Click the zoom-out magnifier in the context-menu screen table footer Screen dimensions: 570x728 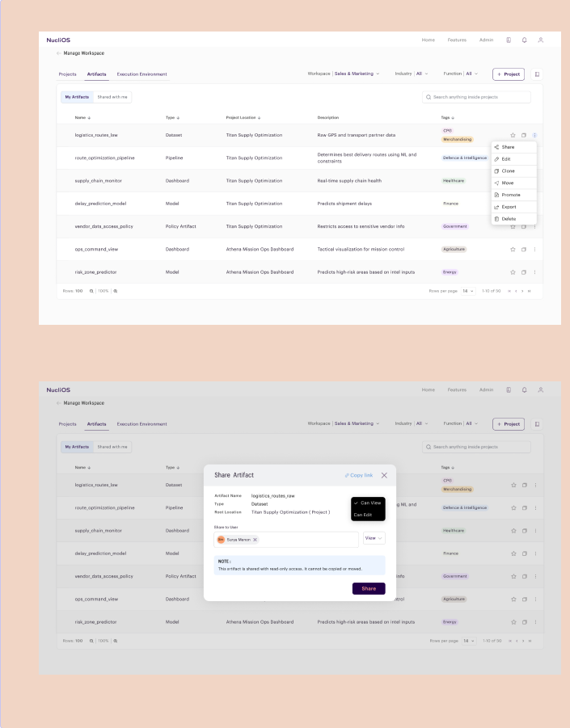(x=91, y=291)
